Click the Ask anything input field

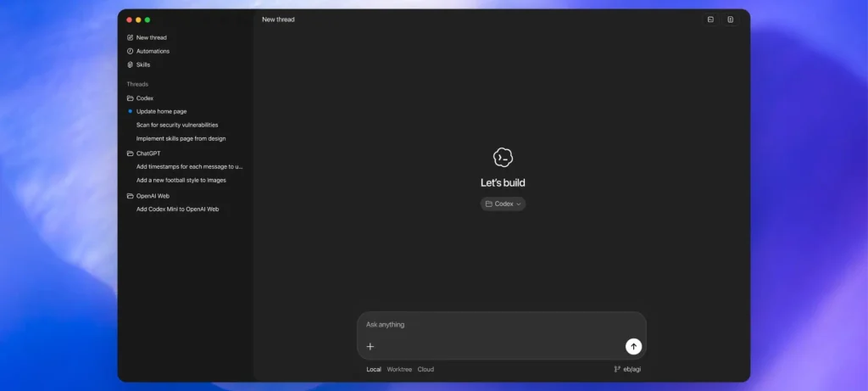coord(502,325)
